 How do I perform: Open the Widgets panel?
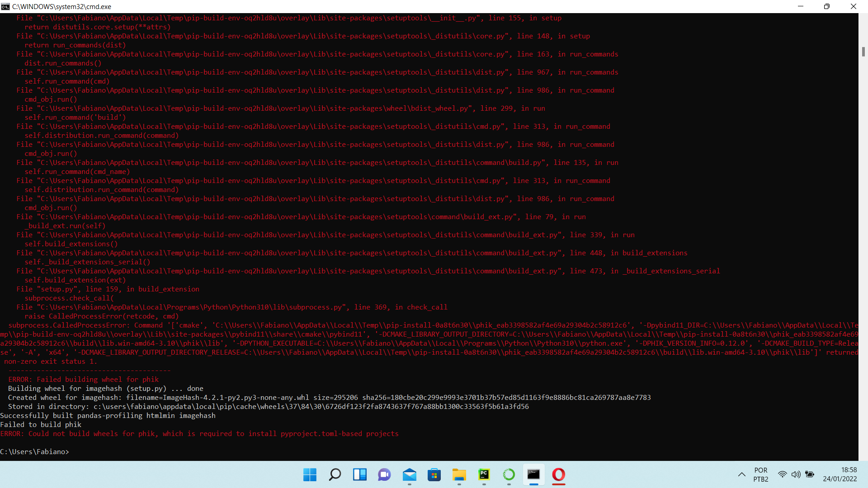click(x=359, y=475)
